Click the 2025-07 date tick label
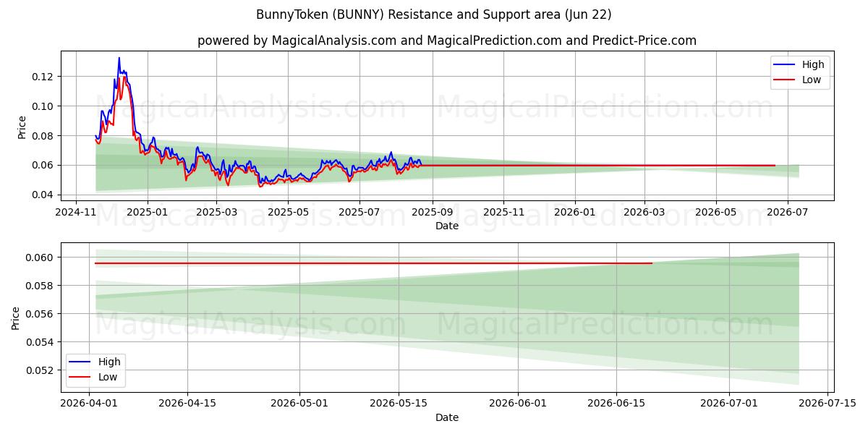Viewport: 868px width, 434px height. (359, 213)
